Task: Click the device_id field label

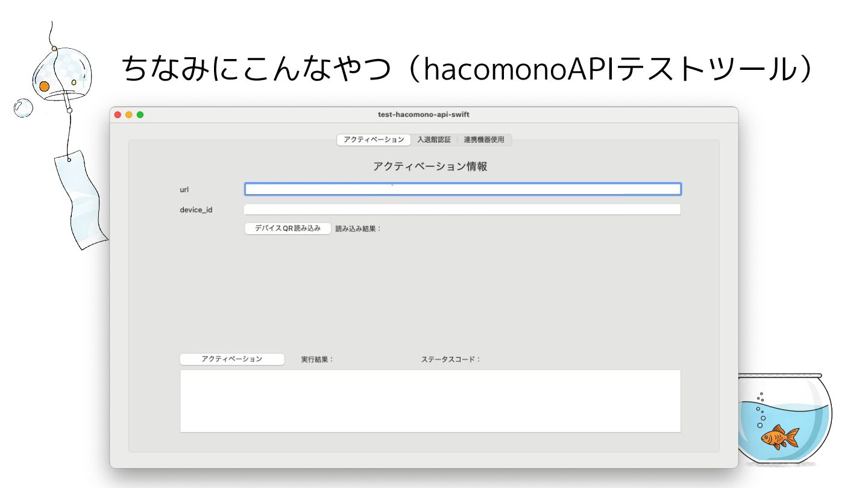Action: (x=196, y=210)
